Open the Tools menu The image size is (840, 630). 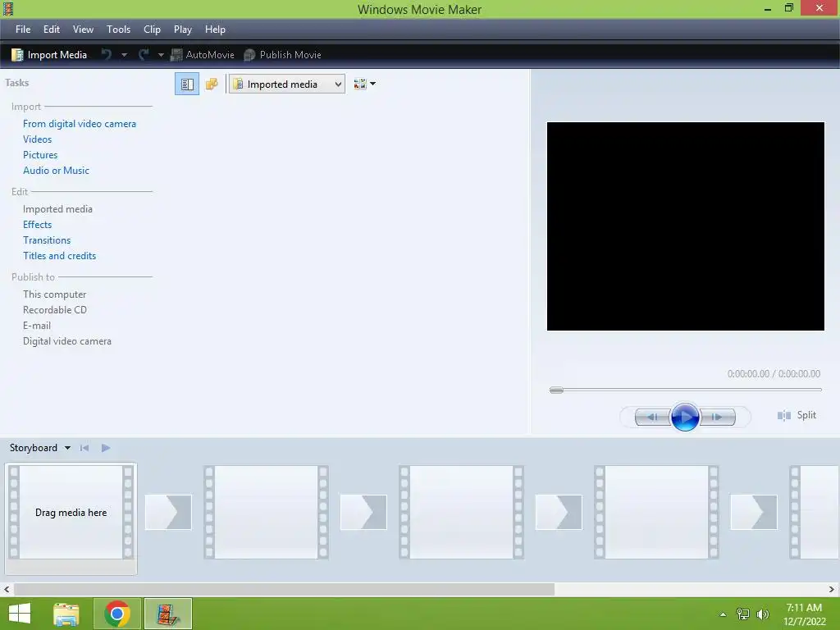click(118, 30)
